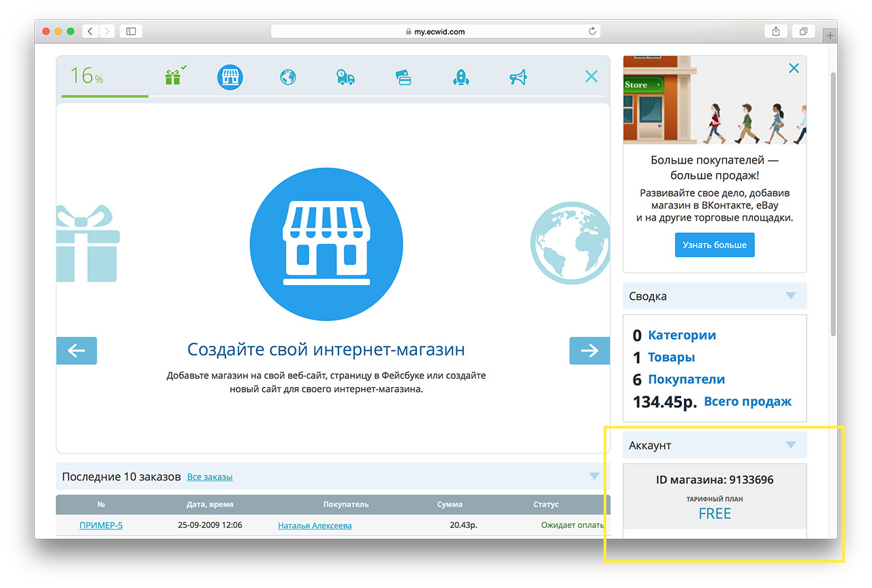Click the my.ecwid.com address bar
Image resolution: width=872 pixels, height=588 pixels.
436,31
